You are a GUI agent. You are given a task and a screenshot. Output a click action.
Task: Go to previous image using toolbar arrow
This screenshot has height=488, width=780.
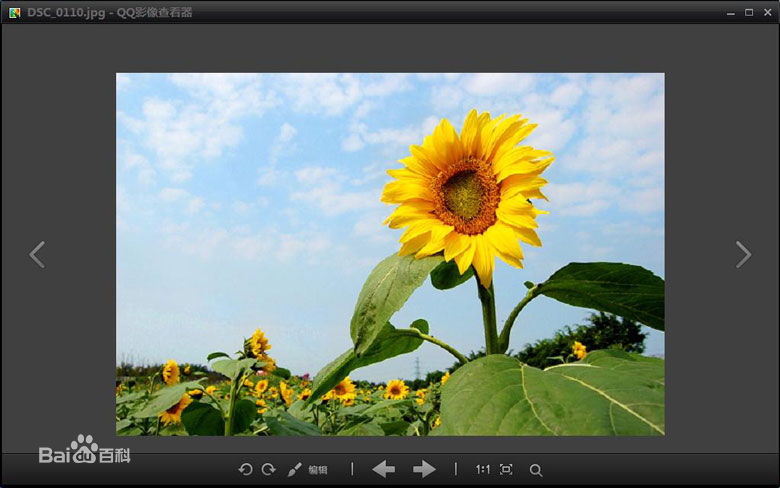[x=383, y=469]
